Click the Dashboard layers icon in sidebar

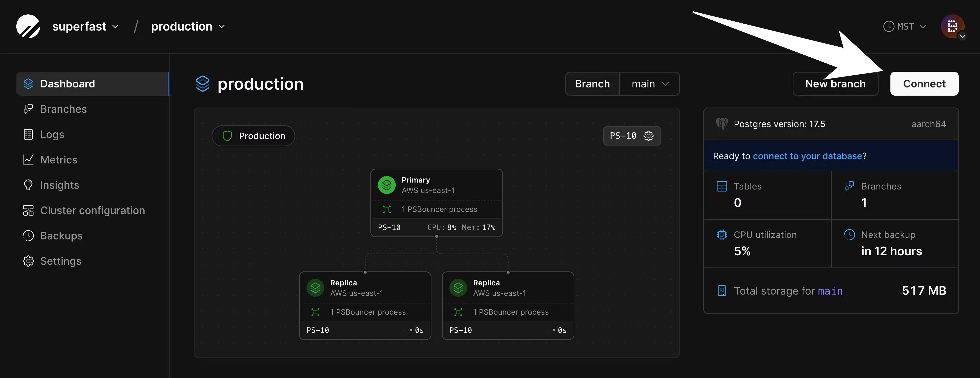tap(28, 83)
